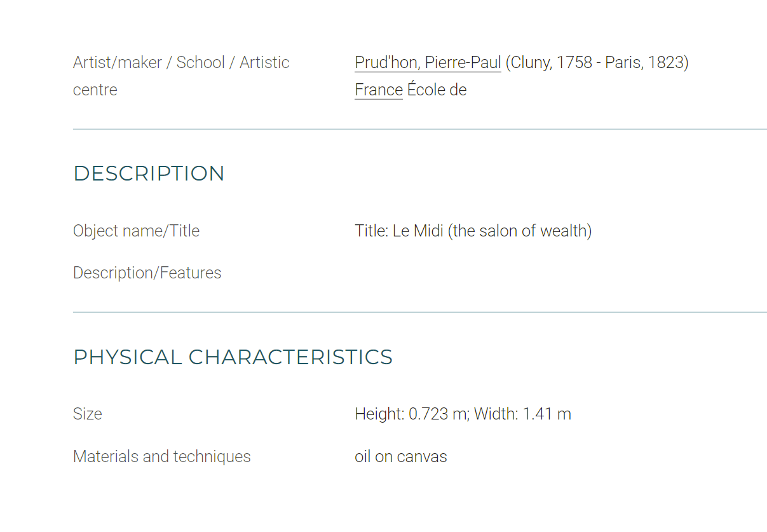Follow the France school link

point(379,90)
